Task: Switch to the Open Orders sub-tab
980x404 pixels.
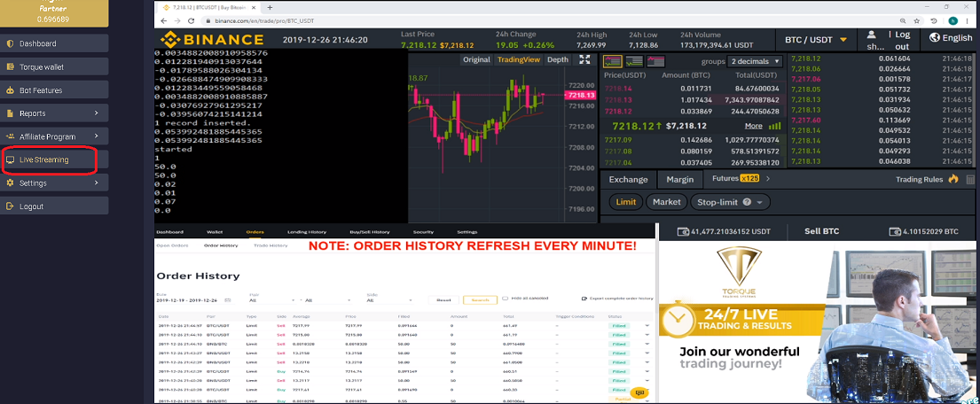Action: click(x=173, y=245)
